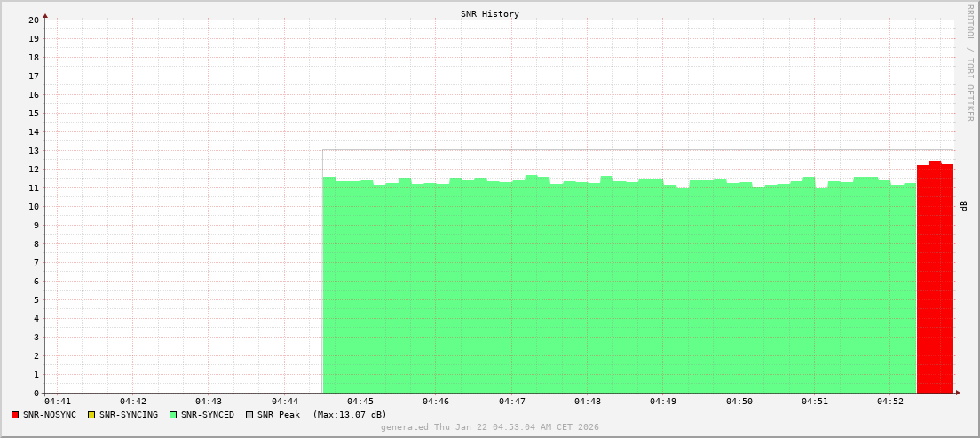Click the red SNR-NOSYNC legend swatch

(x=15, y=415)
